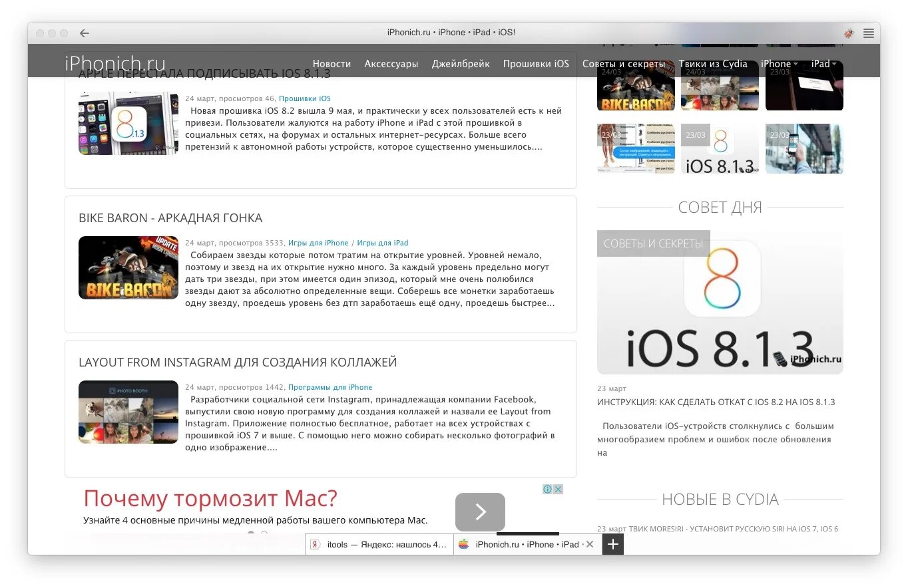
Task: Click the extension icon beside the menu
Action: 849,33
